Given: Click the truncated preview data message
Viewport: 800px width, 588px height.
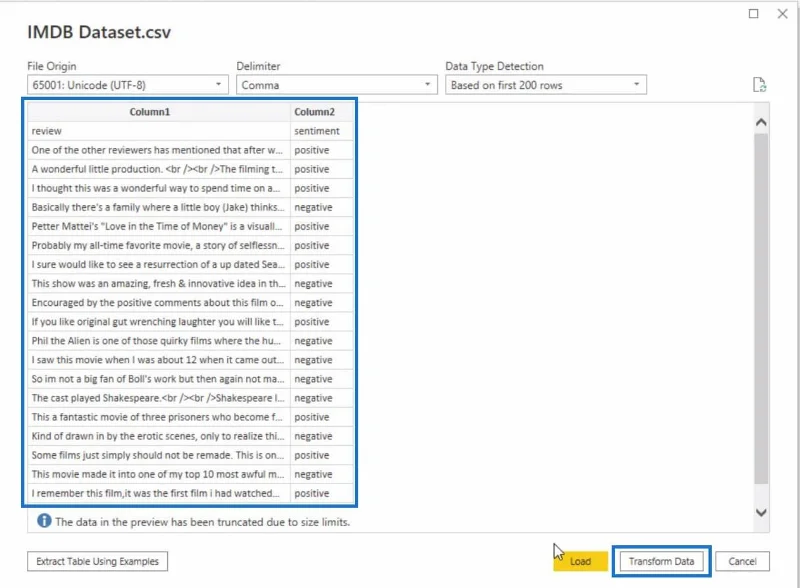Looking at the screenshot, I should (x=203, y=522).
